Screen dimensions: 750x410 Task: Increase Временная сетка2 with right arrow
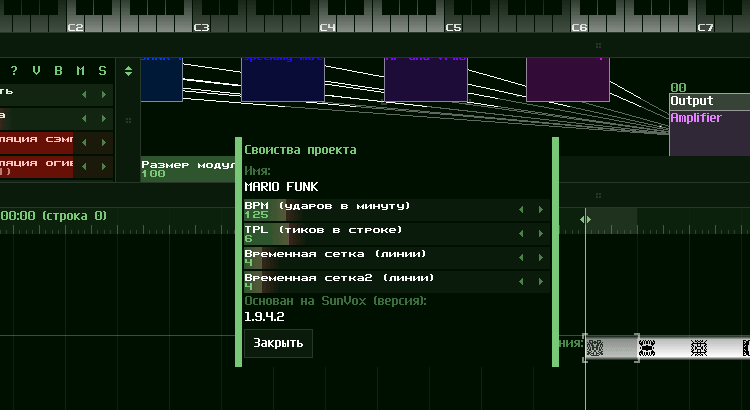click(541, 281)
